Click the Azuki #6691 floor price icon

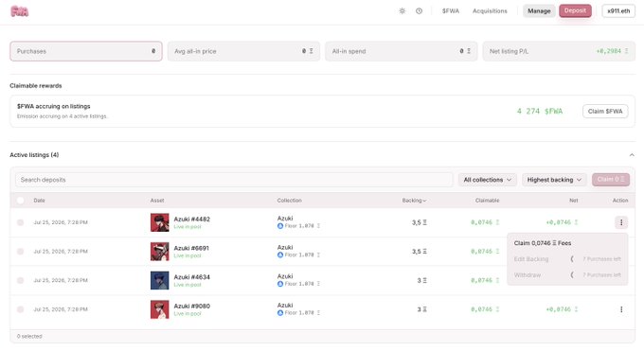[280, 254]
